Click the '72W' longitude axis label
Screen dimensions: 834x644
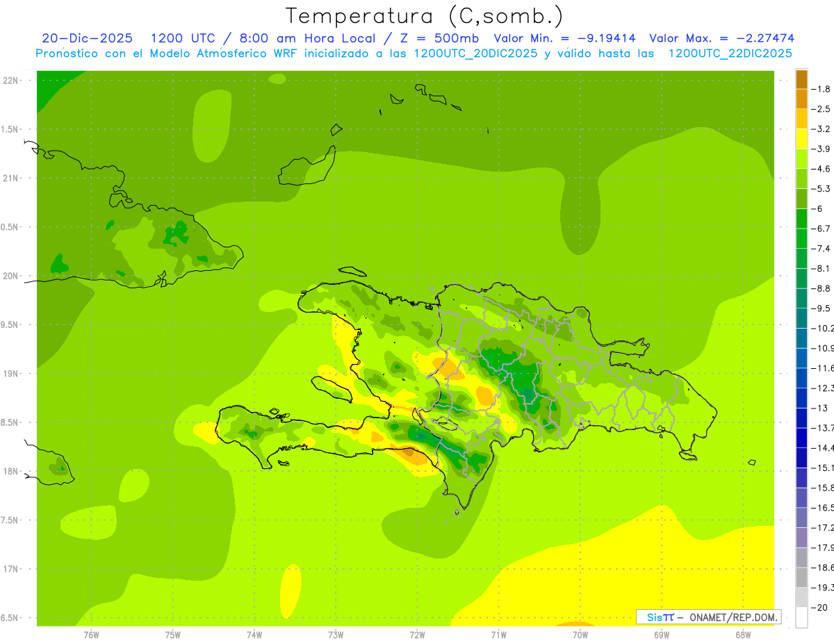(417, 634)
